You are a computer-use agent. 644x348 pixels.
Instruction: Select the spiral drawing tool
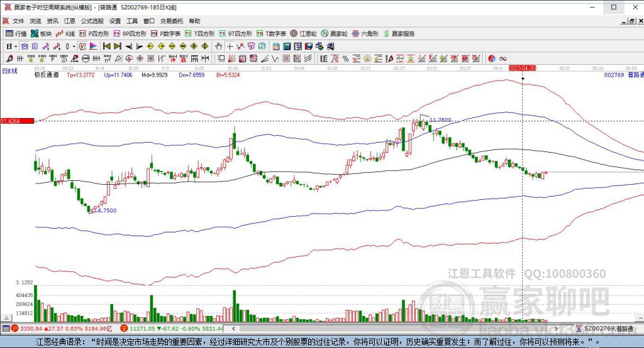pyautogui.click(x=64, y=58)
